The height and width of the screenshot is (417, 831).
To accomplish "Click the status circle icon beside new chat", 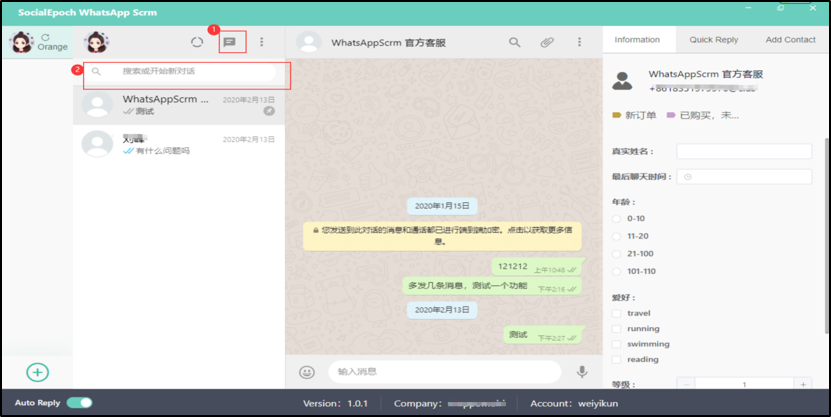I will click(x=197, y=42).
